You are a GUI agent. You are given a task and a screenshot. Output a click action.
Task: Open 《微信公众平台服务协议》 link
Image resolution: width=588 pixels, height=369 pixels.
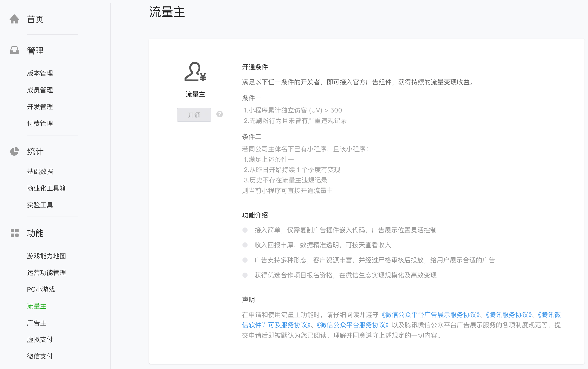(x=352, y=325)
